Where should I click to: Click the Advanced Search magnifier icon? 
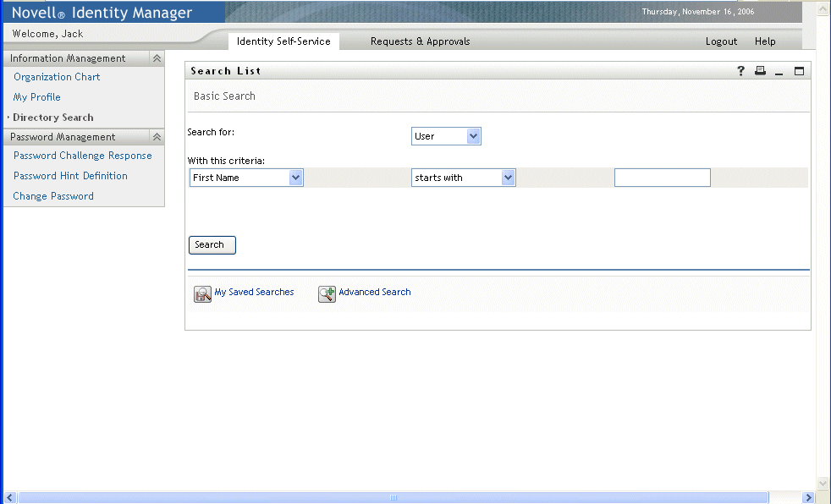pos(327,293)
